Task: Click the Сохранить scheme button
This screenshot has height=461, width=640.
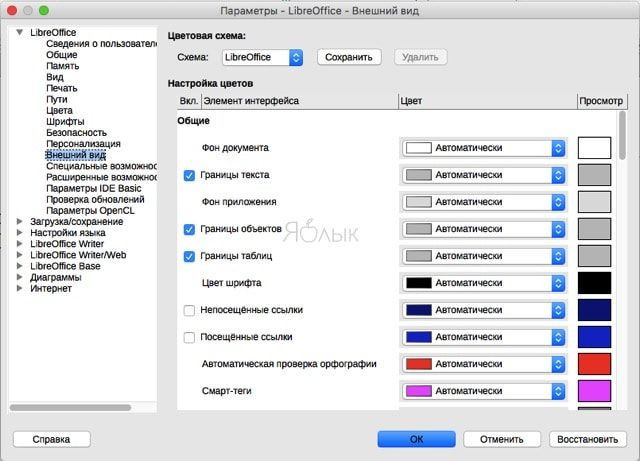Action: click(349, 57)
